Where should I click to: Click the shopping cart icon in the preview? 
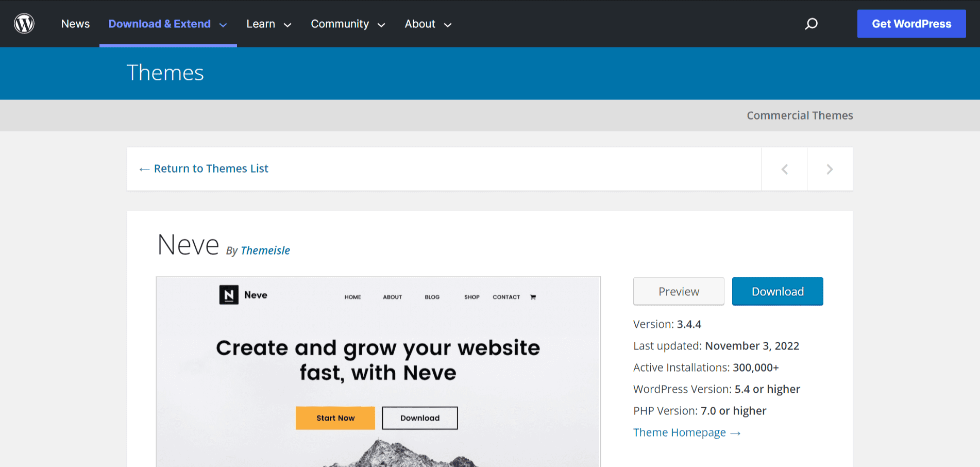point(533,297)
